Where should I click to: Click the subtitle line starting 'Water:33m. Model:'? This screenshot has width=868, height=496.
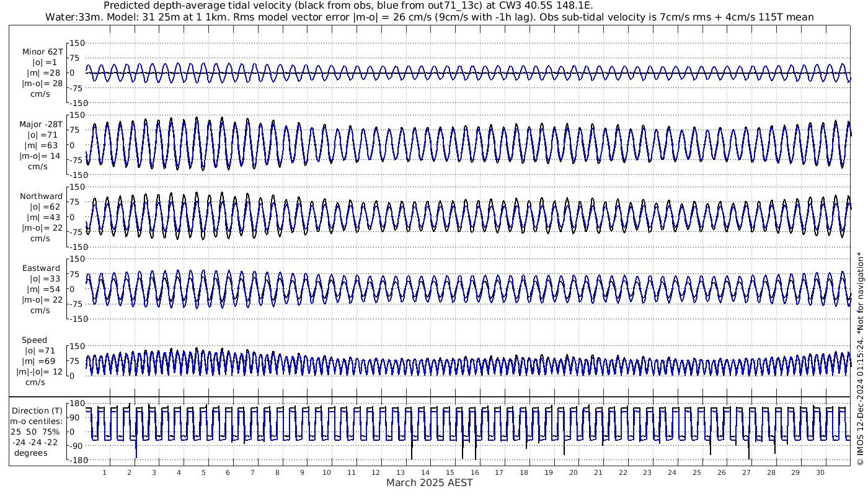[x=430, y=17]
